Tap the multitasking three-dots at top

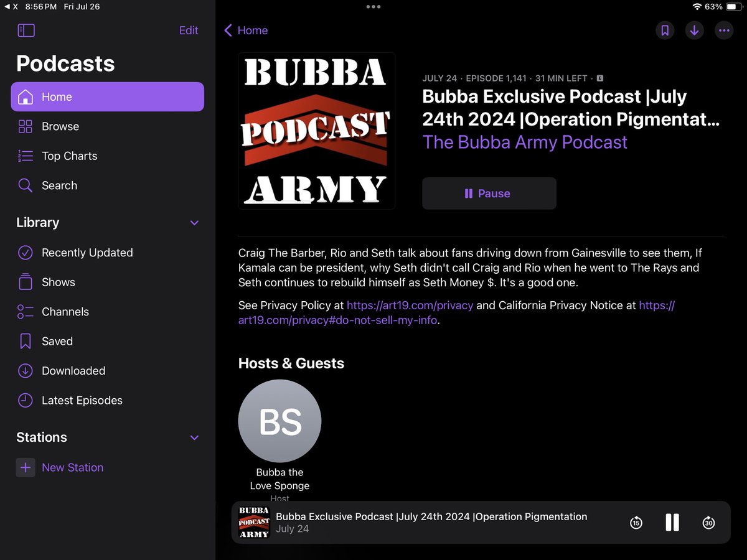click(x=374, y=7)
